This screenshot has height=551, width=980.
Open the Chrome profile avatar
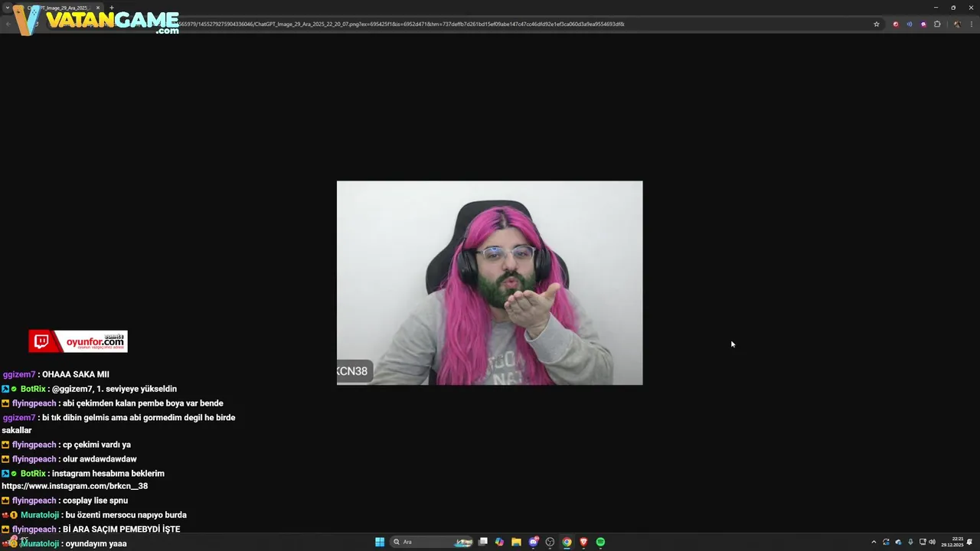957,24
